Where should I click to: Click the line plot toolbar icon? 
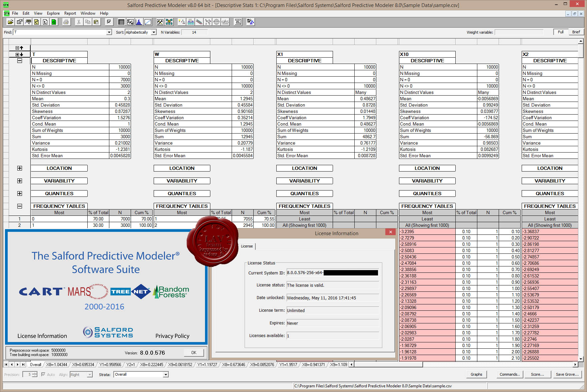click(x=148, y=22)
